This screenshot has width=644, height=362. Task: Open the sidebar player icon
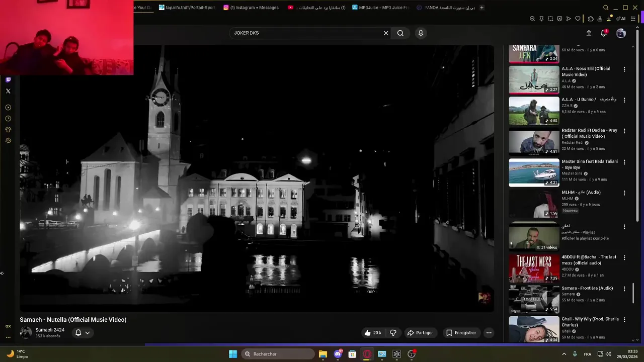click(8, 107)
